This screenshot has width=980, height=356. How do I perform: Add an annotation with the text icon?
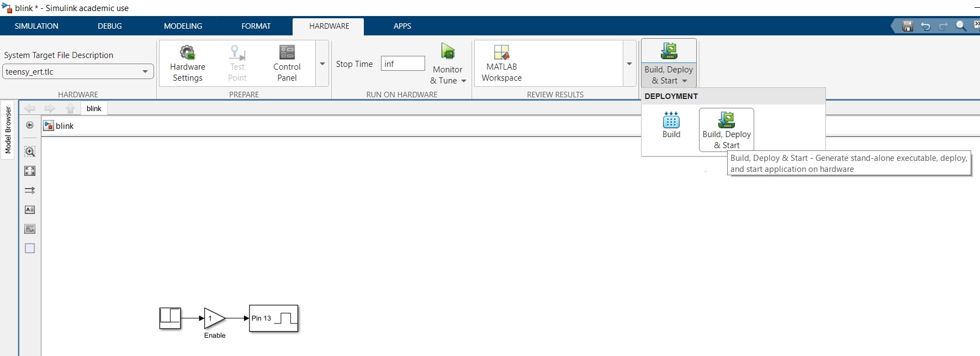(30, 210)
